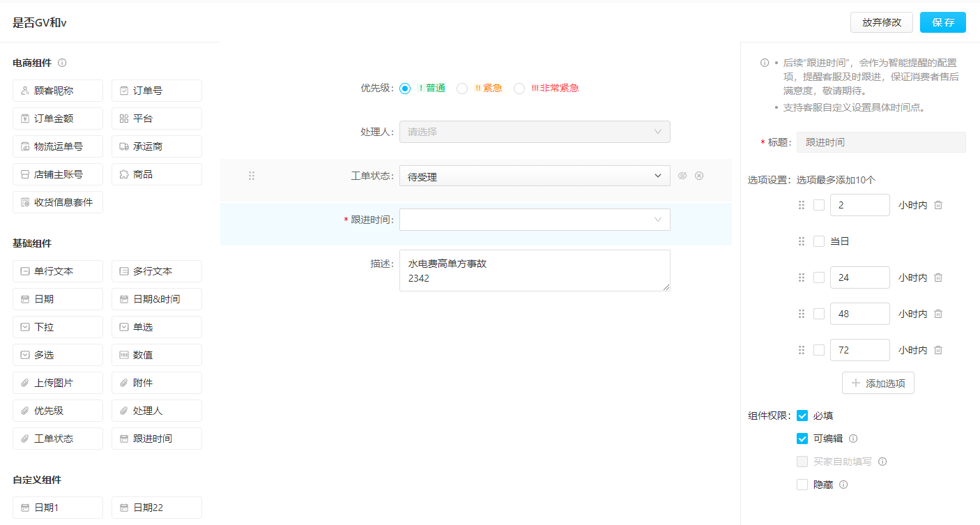Click the 订单金额 component icon
The image size is (980, 525).
click(x=25, y=119)
